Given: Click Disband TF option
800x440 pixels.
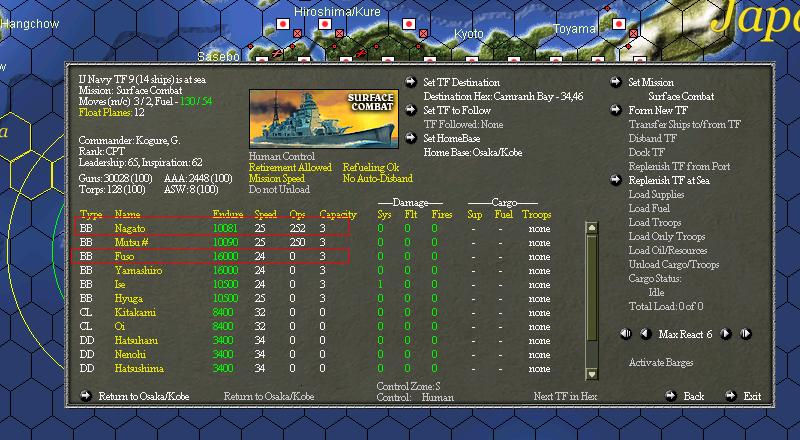Looking at the screenshot, I should point(653,138).
